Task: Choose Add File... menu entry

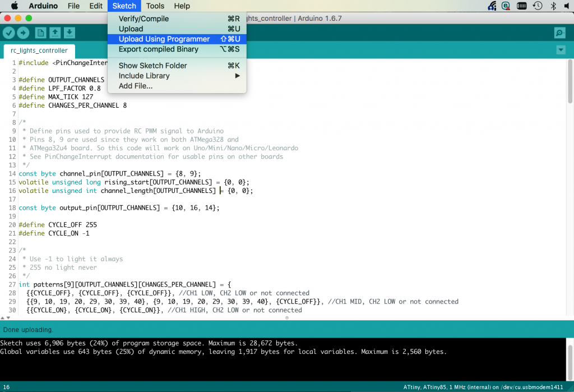Action: click(x=177, y=86)
